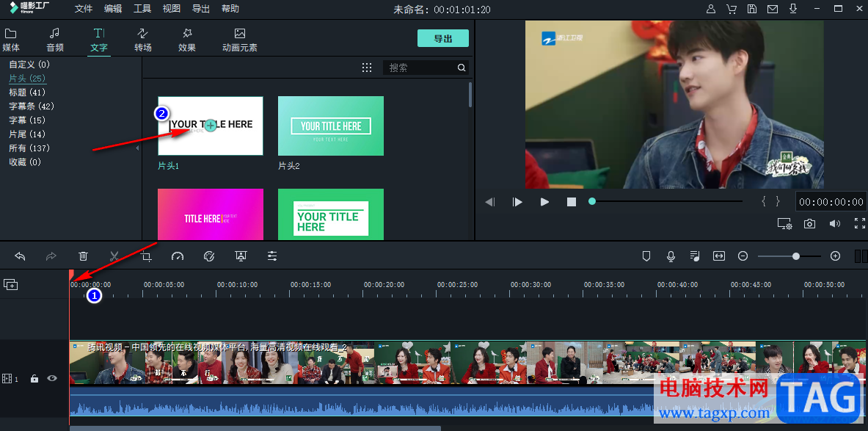Screen dimensions: 868x431
Task: Record voiceover with the microphone icon
Action: (x=671, y=256)
